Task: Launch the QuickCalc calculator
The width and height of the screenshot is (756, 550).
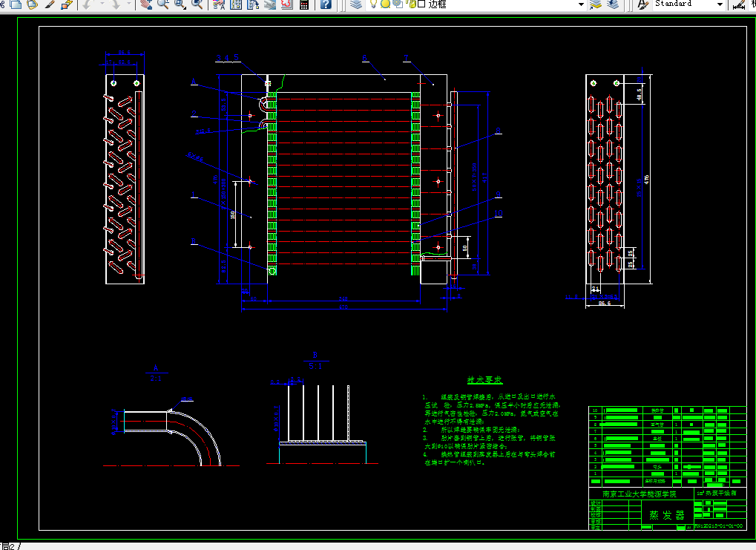Action: 304,4
